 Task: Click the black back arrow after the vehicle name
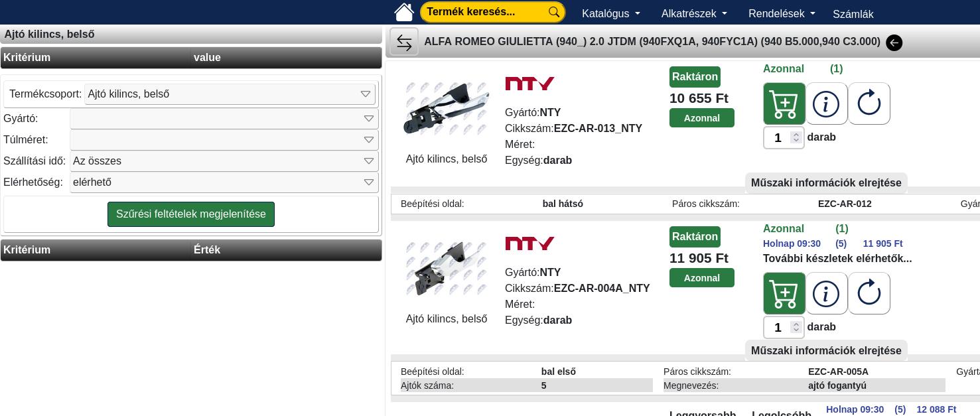tap(894, 43)
